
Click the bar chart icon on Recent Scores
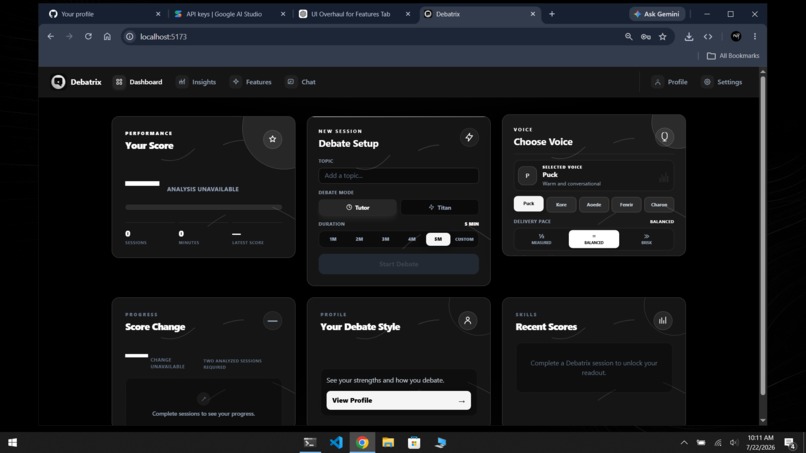click(x=663, y=320)
